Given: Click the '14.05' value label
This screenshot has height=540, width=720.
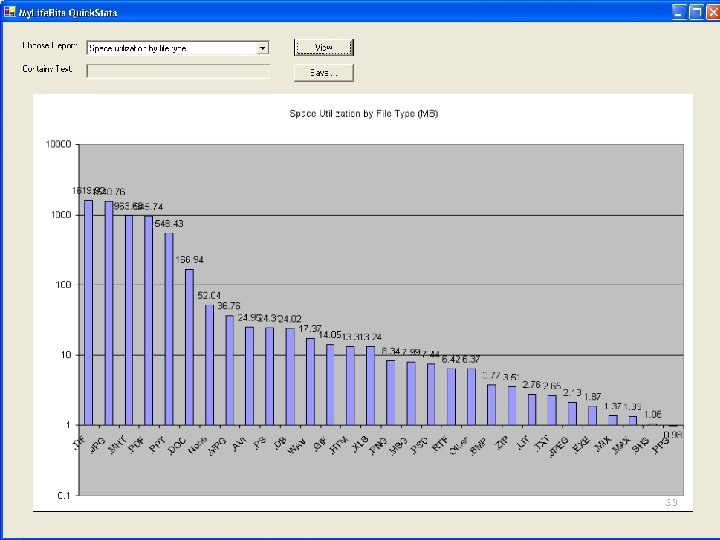Looking at the screenshot, I should tap(330, 335).
